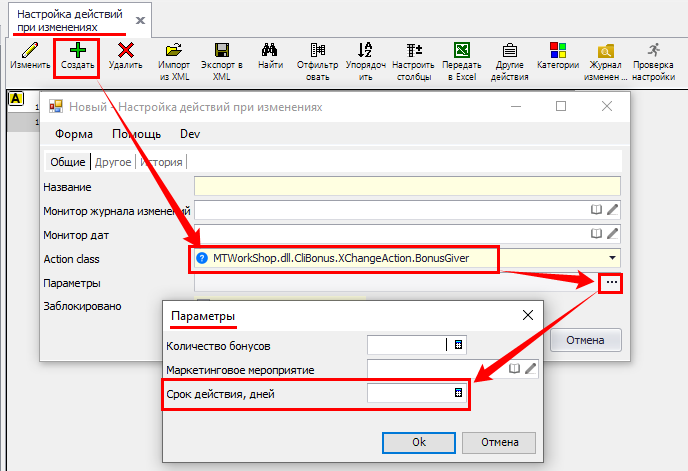The height and width of the screenshot is (471, 688).
Task: Click edit pencil for Маркетинговое мероприятие
Action: pyautogui.click(x=531, y=369)
